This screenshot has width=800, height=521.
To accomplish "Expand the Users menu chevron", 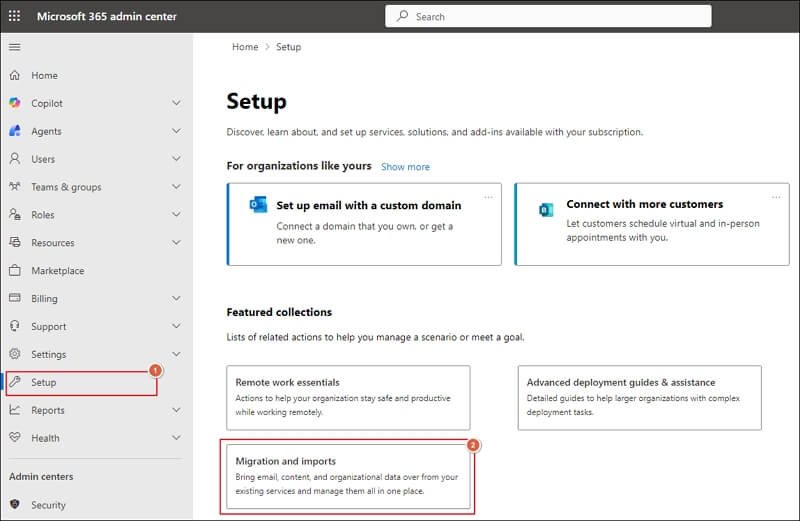I will tap(176, 159).
